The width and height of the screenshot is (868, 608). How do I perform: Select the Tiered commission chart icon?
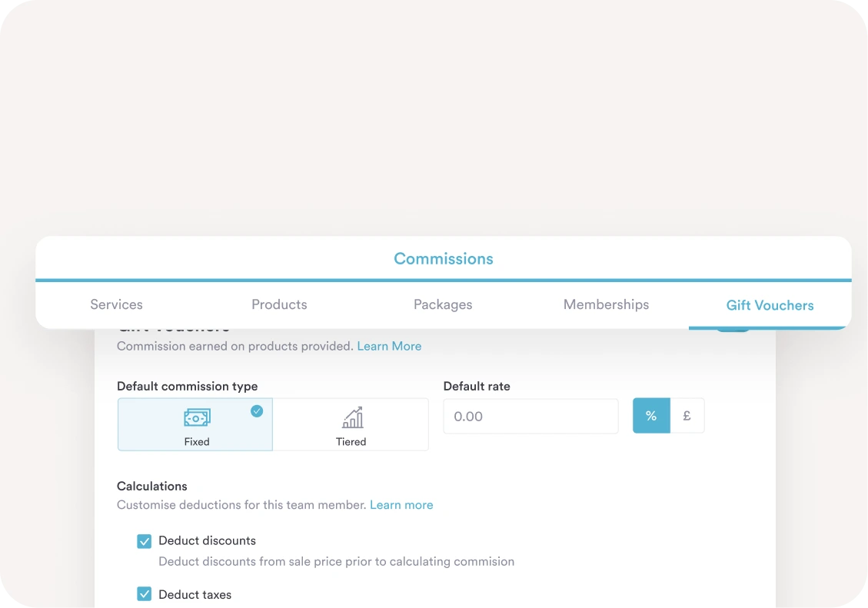[352, 417]
